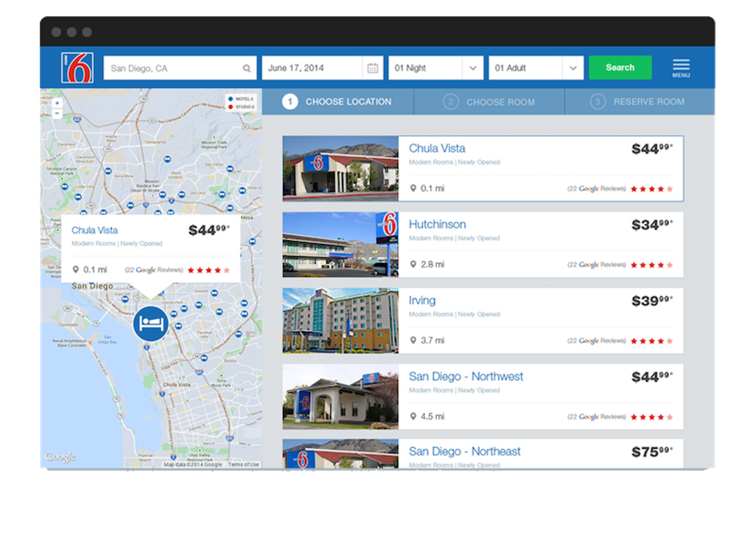Open the Hutchinson location link
The width and height of the screenshot is (756, 543).
[437, 224]
